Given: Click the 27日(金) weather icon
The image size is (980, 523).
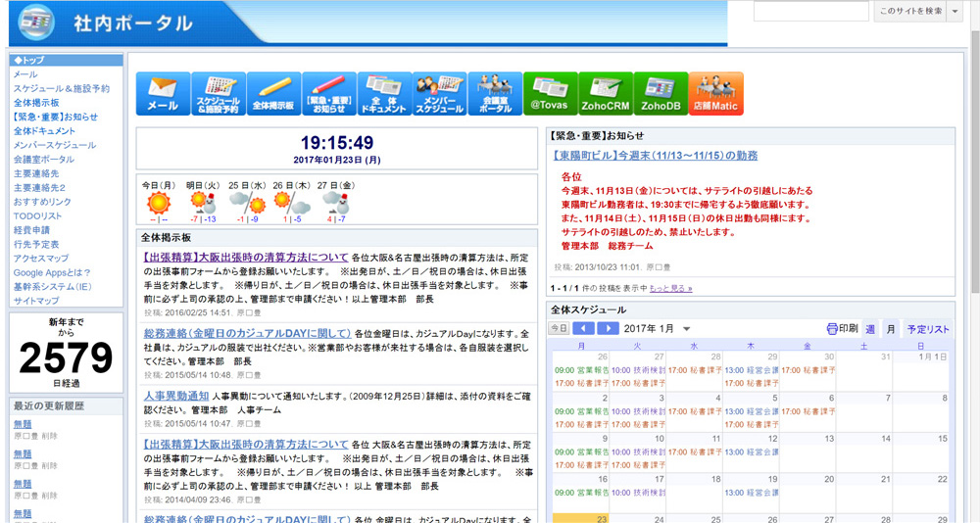Looking at the screenshot, I should coord(335,203).
